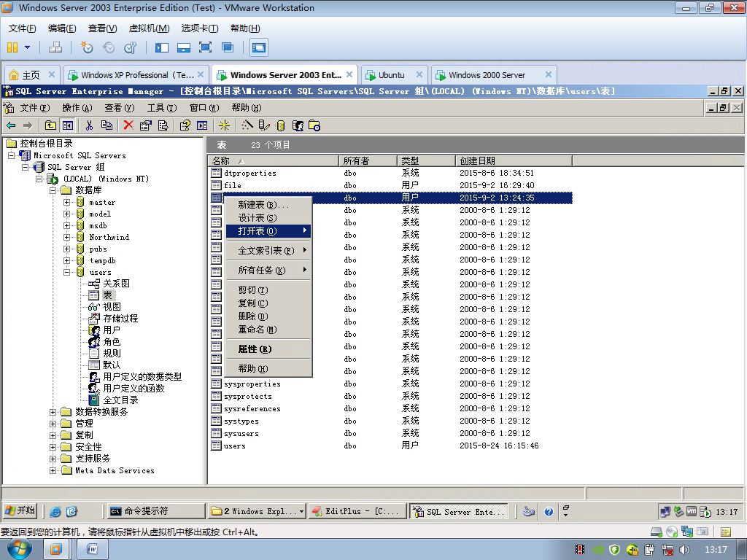
Task: Expand the Northwind database node
Action: (66, 237)
